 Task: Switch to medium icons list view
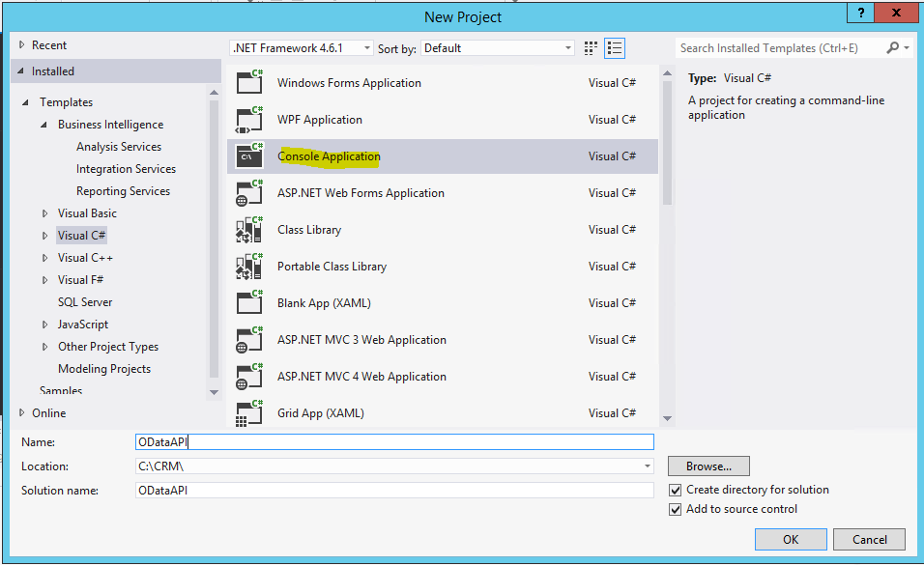[615, 48]
